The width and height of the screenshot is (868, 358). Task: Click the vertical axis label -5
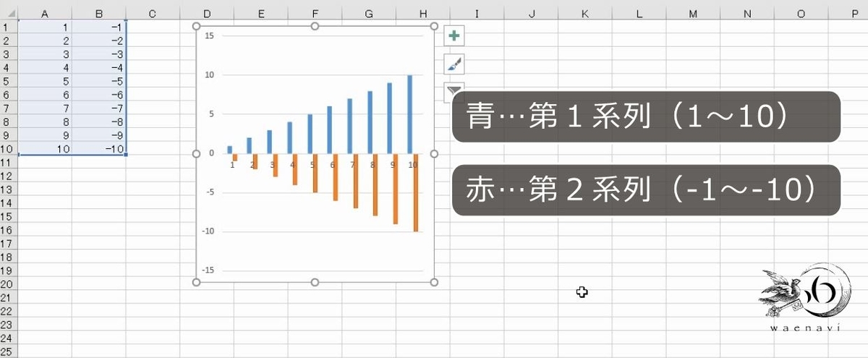(211, 192)
